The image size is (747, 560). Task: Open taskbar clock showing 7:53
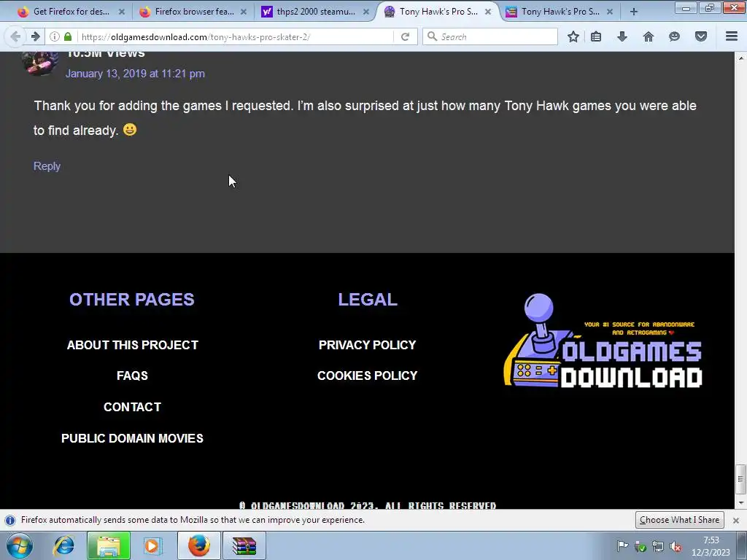click(711, 546)
